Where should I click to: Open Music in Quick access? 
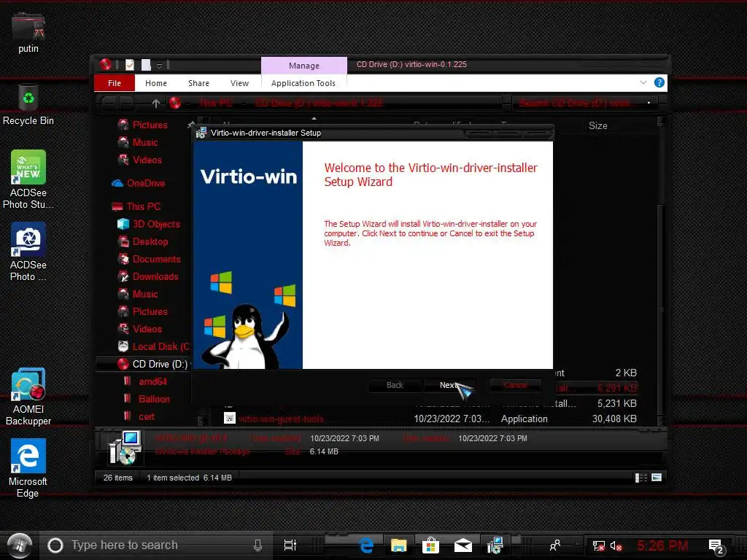[x=145, y=142]
